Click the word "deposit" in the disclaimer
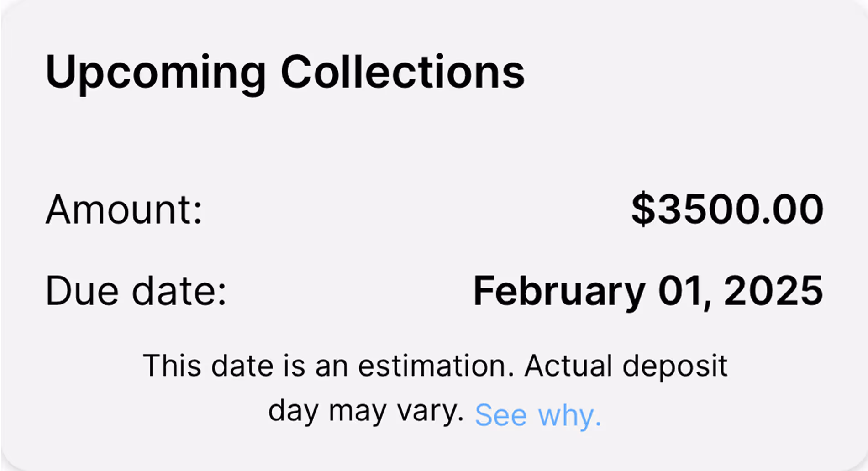This screenshot has height=471, width=868. click(x=674, y=366)
